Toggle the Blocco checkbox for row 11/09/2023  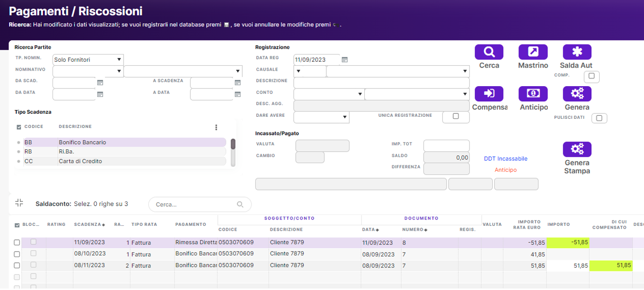click(34, 242)
